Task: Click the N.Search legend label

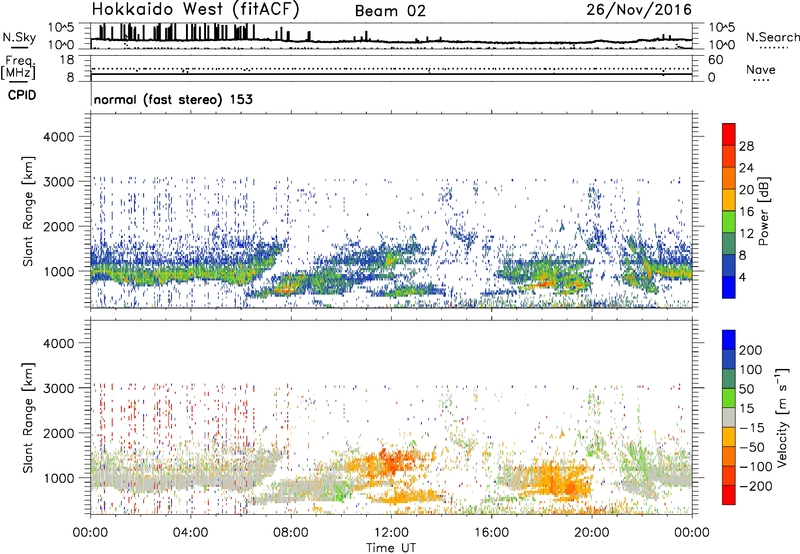Action: click(x=772, y=37)
